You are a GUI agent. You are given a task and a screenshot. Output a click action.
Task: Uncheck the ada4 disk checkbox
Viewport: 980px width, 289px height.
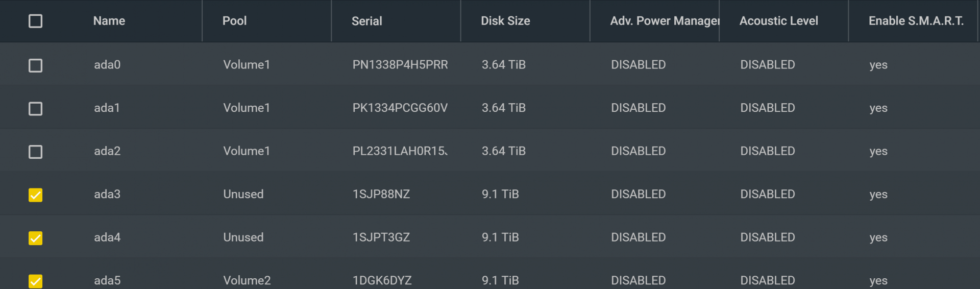point(35,238)
